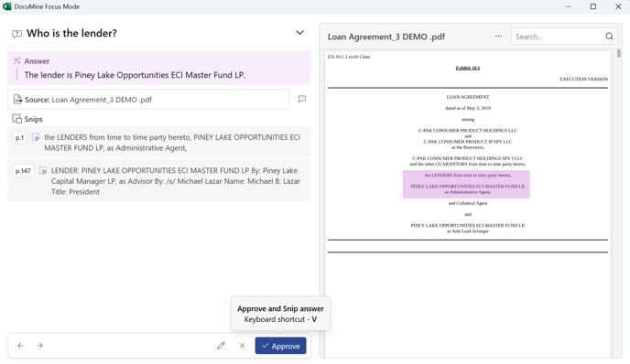Go to previous question with back arrow

click(20, 346)
